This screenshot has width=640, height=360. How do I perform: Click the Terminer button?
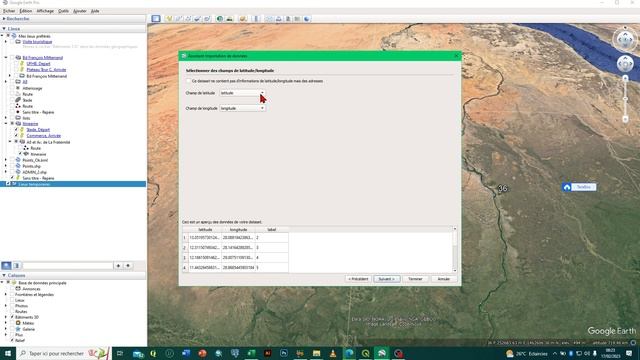(415, 279)
